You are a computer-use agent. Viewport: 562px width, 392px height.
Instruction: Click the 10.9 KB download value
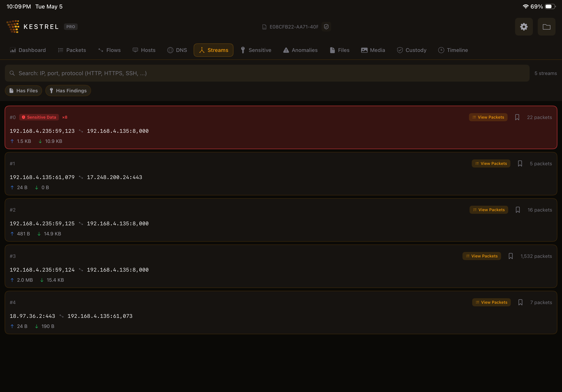(54, 141)
